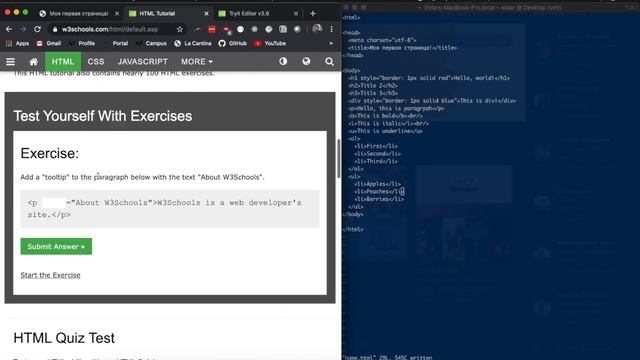
Task: Expand the MORE dropdown menu
Action: 197,62
